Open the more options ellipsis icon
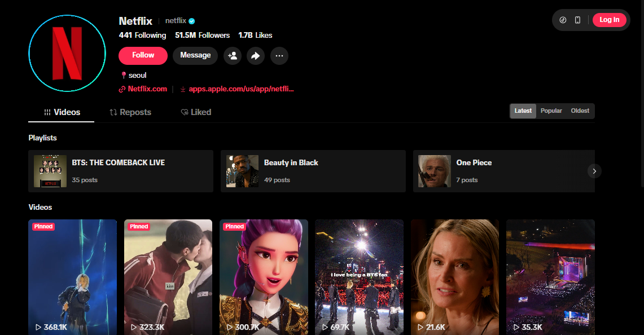 [x=279, y=55]
